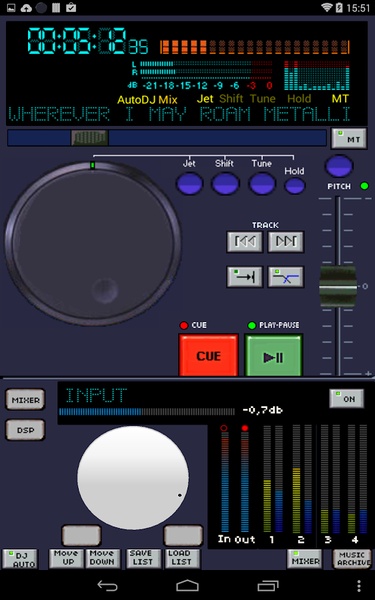Toggle the MT master tempo button

[349, 138]
